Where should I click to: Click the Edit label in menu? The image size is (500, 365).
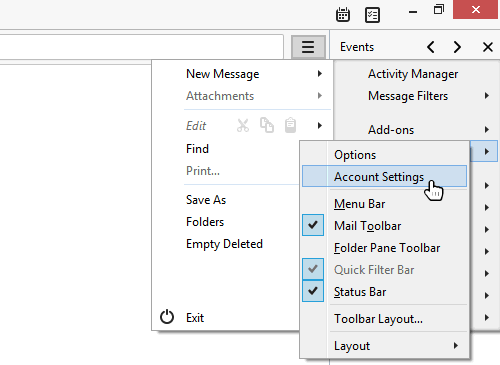(x=196, y=126)
